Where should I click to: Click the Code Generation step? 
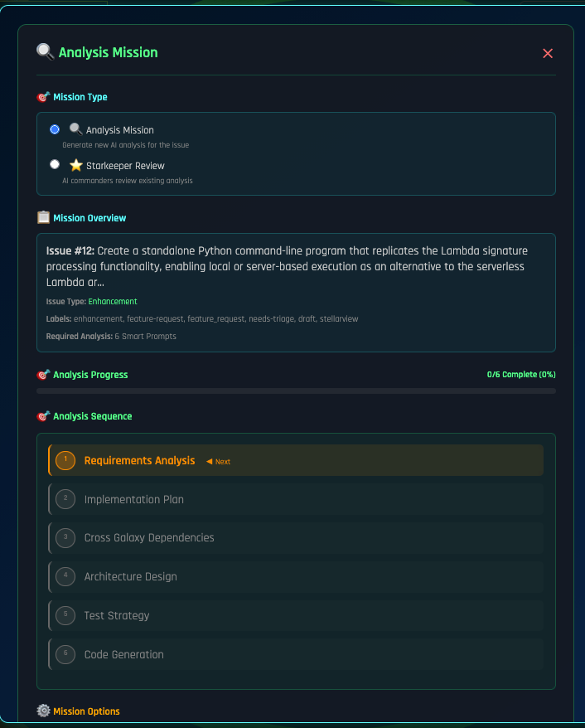(x=124, y=654)
